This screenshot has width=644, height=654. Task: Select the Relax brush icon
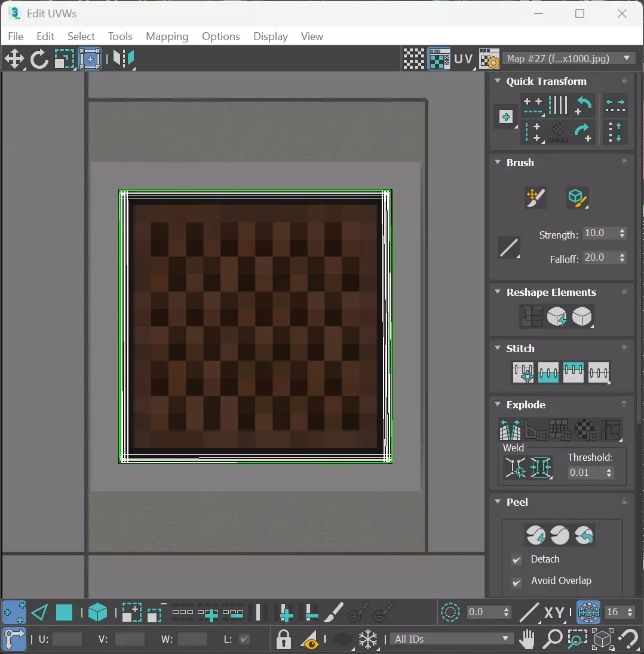[x=578, y=198]
